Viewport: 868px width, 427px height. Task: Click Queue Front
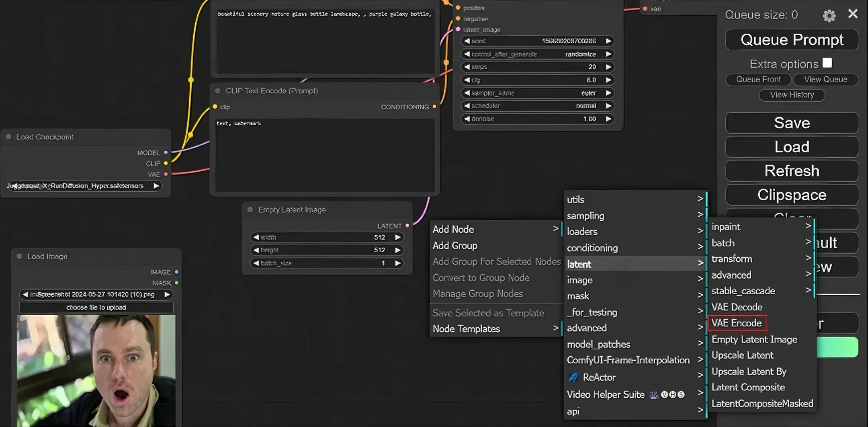[758, 80]
